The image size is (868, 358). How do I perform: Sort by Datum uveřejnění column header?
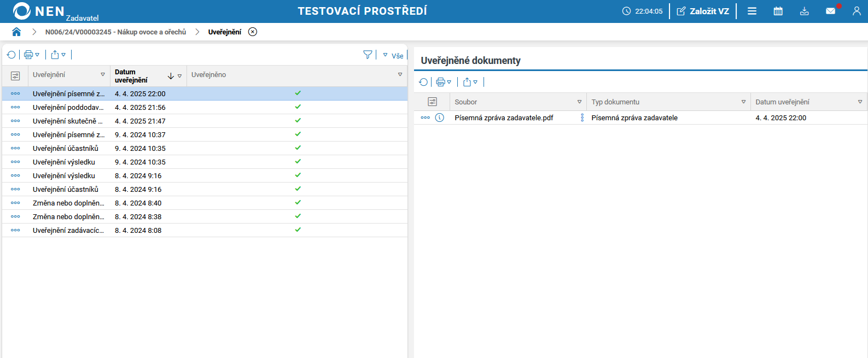tap(131, 76)
